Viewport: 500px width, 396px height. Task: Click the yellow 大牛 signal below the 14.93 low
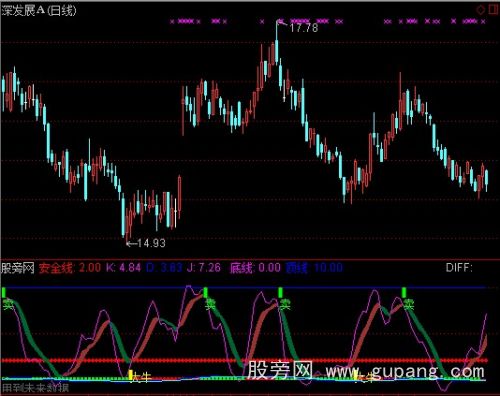[x=139, y=376]
